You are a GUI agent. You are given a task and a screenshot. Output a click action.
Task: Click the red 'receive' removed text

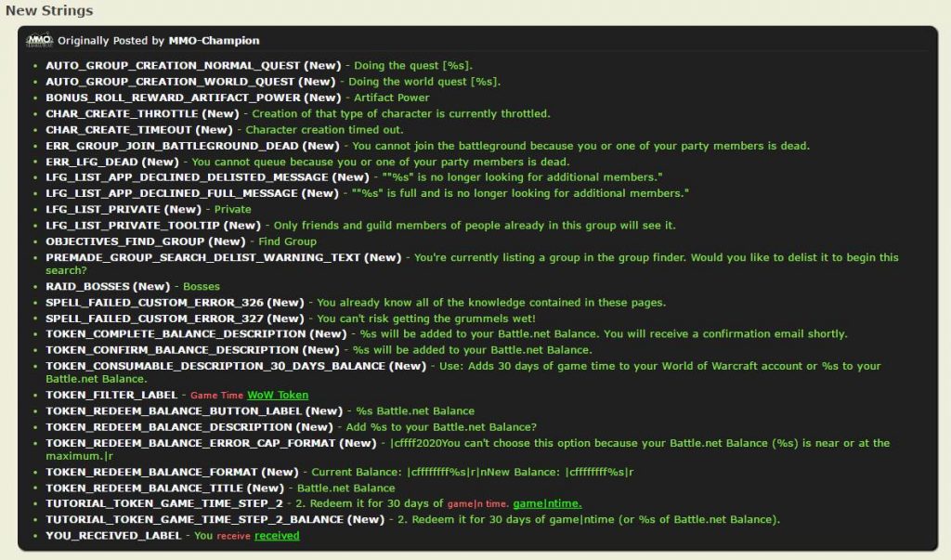(x=233, y=536)
